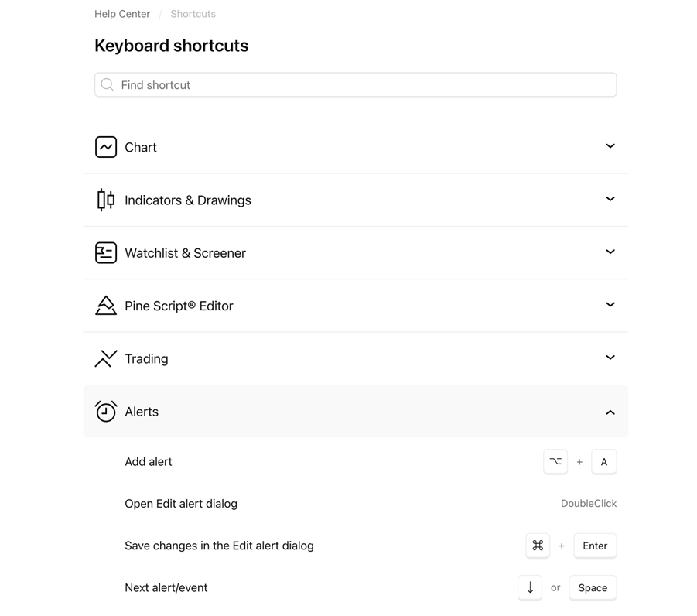Click the Enter key badge
This screenshot has height=616, width=697.
point(595,546)
